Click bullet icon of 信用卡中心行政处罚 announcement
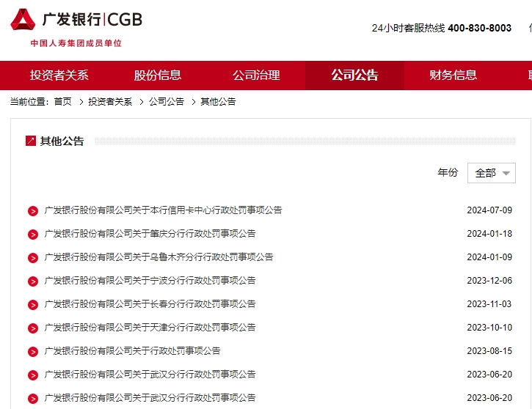 coord(33,211)
